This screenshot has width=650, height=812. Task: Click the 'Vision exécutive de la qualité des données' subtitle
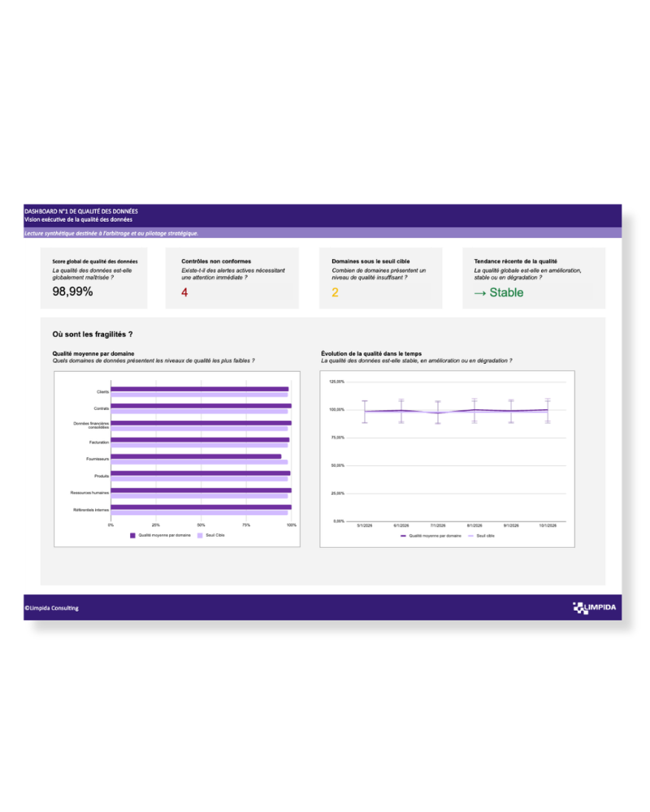(78, 219)
